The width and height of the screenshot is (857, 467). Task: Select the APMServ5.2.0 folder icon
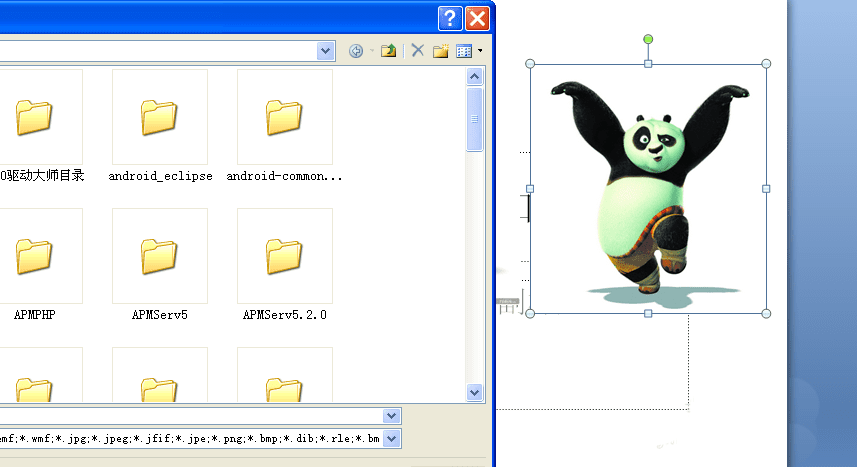click(x=285, y=255)
